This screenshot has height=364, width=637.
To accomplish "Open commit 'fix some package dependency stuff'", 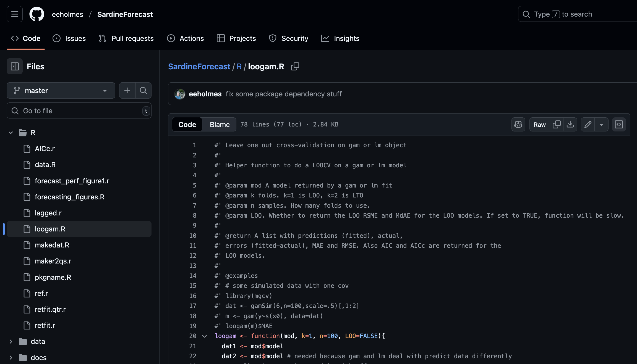I will coord(283,94).
